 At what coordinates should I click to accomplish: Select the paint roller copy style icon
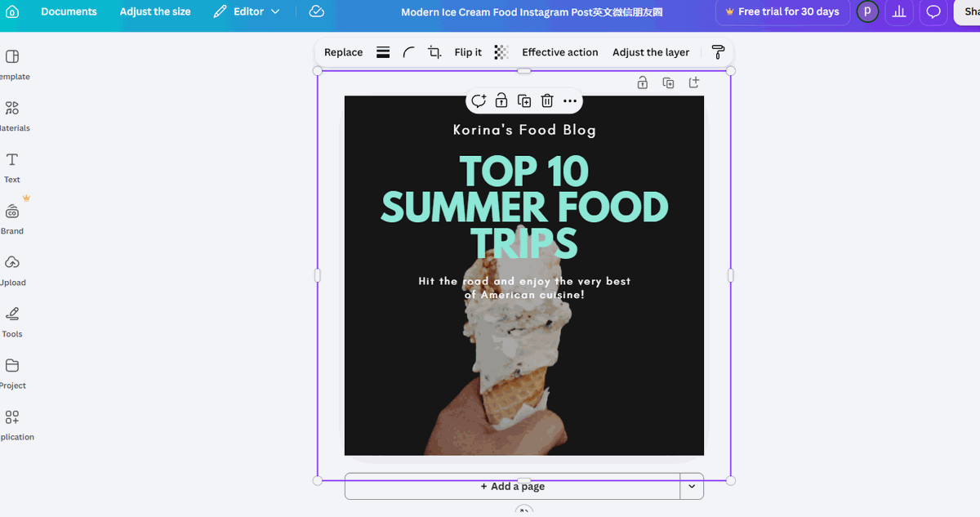click(x=718, y=52)
